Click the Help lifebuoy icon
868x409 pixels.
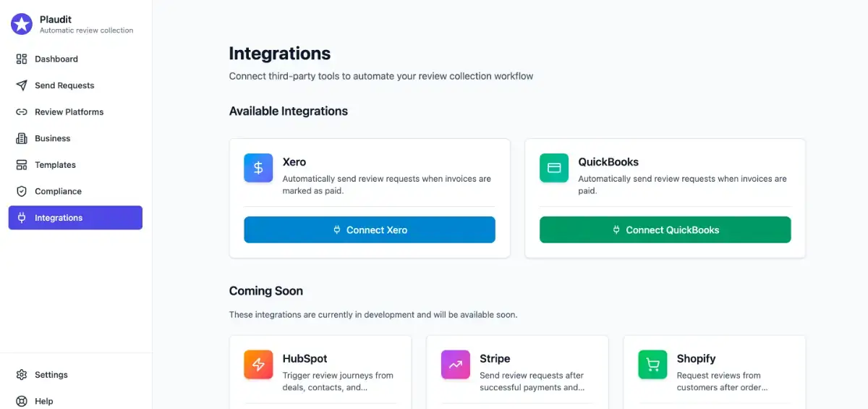click(x=22, y=401)
